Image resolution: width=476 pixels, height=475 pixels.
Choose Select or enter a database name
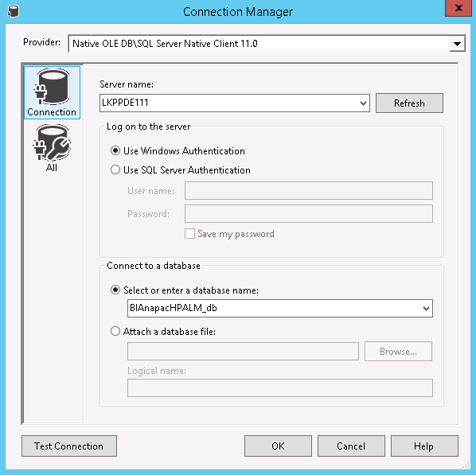pyautogui.click(x=115, y=290)
